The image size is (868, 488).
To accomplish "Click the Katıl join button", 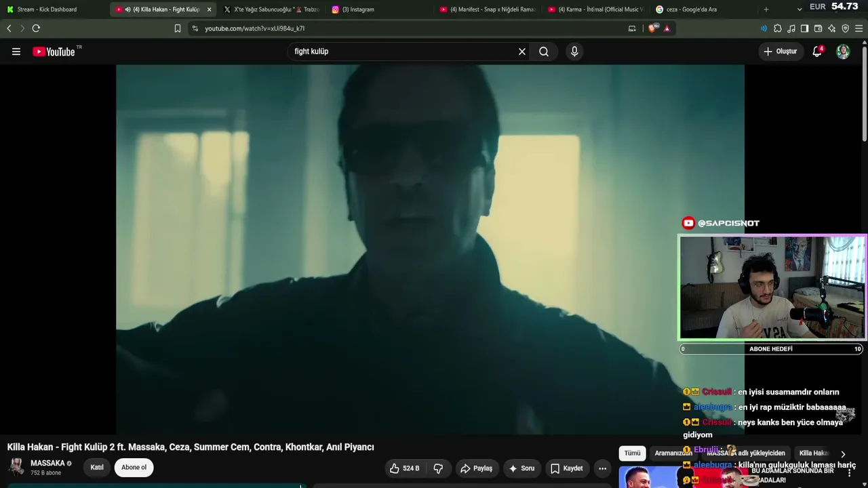I will tap(97, 468).
